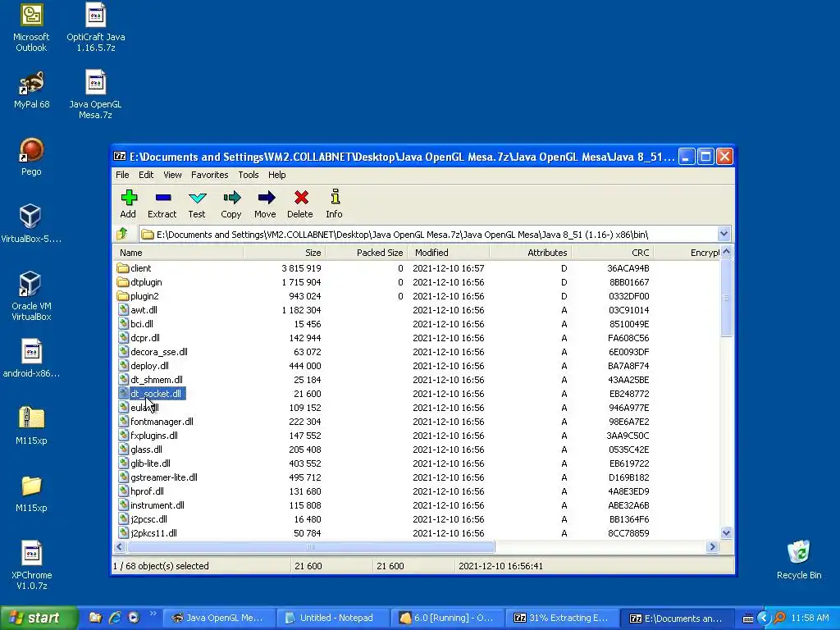Sort by Name column header
This screenshot has width=840, height=630.
(178, 253)
